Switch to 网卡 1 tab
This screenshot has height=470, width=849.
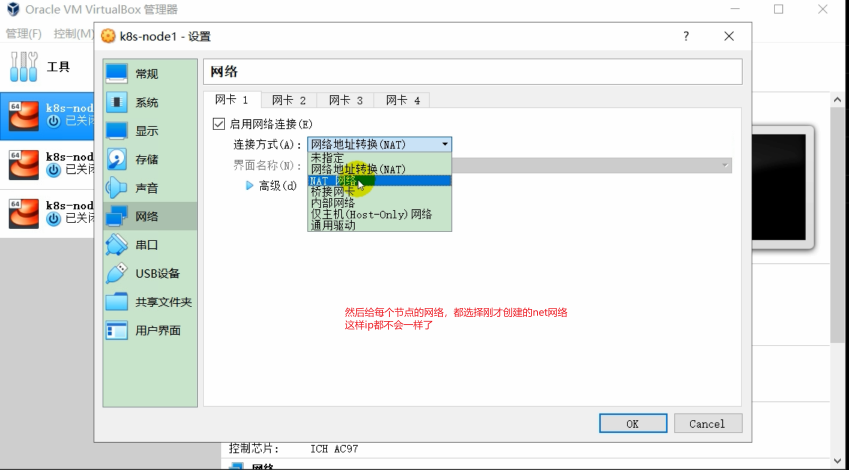[x=232, y=100]
